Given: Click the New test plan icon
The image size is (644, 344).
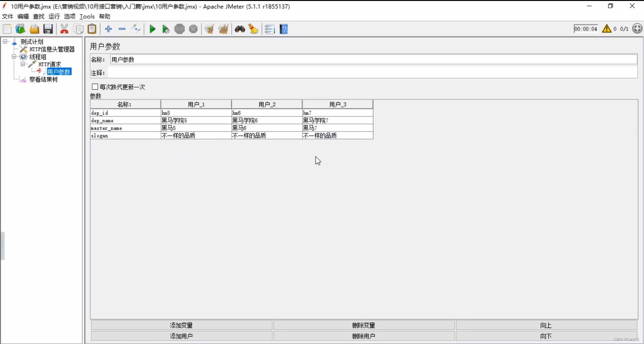Looking at the screenshot, I should pos(7,29).
